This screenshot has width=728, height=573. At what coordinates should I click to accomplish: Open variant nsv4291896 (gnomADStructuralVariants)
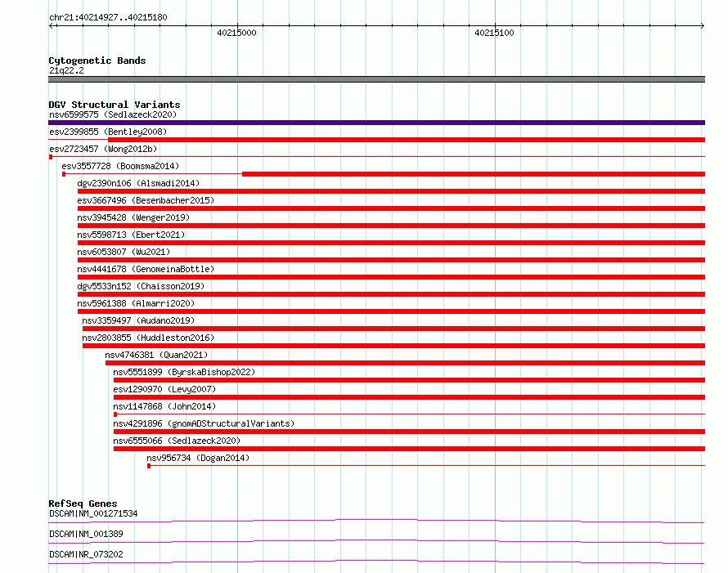[x=204, y=423]
